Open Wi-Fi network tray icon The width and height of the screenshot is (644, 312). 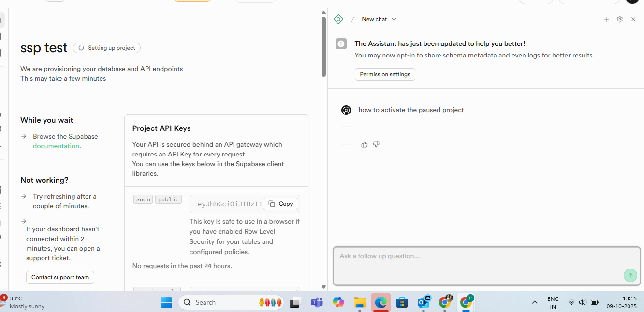pos(571,303)
